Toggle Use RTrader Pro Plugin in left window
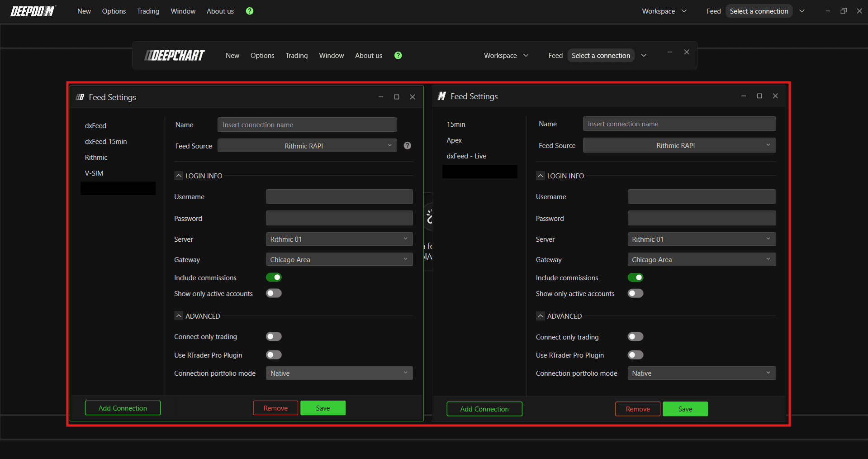The image size is (868, 459). 274,355
